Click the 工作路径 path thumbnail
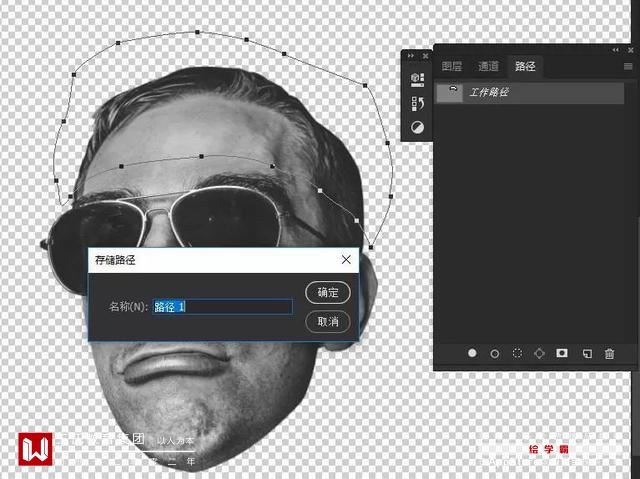The width and height of the screenshot is (640, 479). 450,92
